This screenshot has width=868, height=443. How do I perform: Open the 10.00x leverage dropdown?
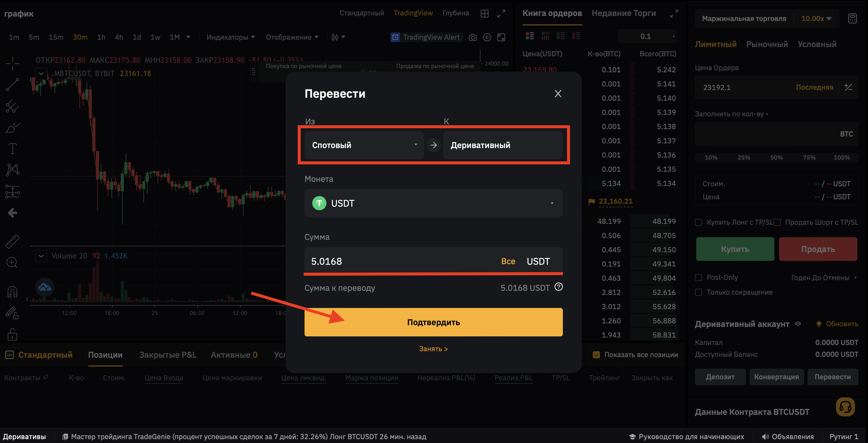(816, 19)
